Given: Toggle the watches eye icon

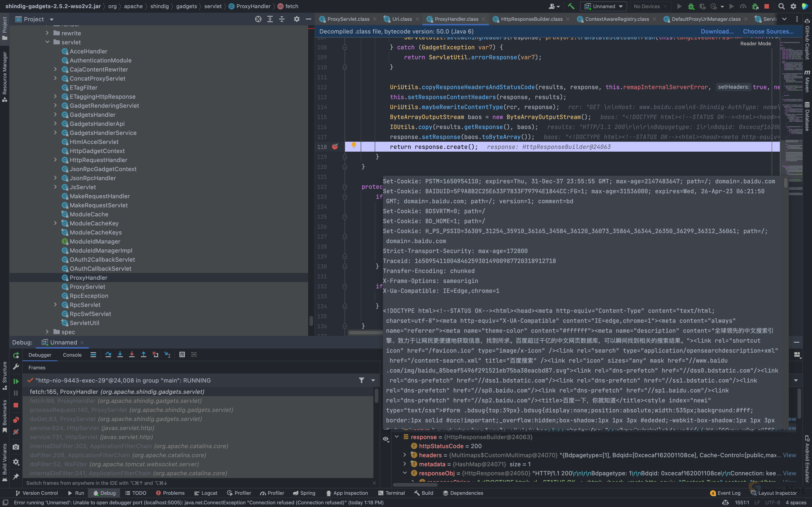Looking at the screenshot, I should pos(386,439).
